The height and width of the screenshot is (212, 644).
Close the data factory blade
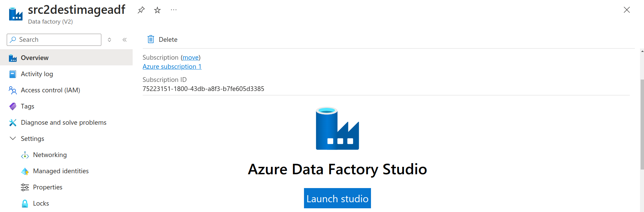click(x=626, y=10)
